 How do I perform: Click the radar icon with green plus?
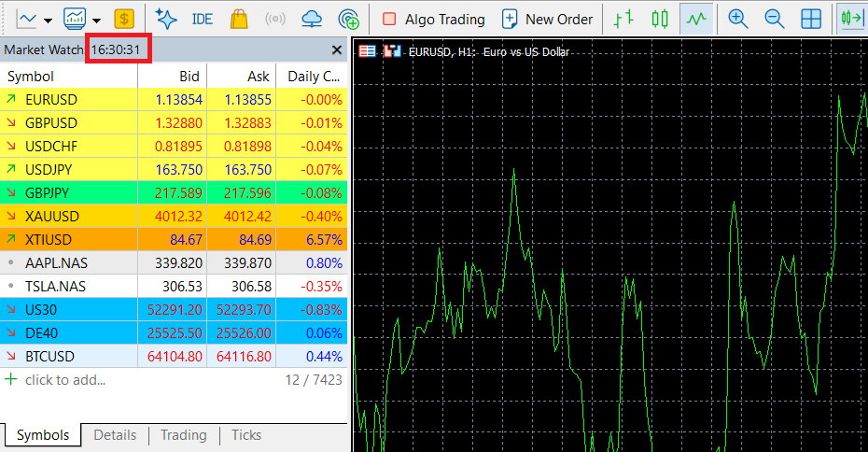[349, 20]
